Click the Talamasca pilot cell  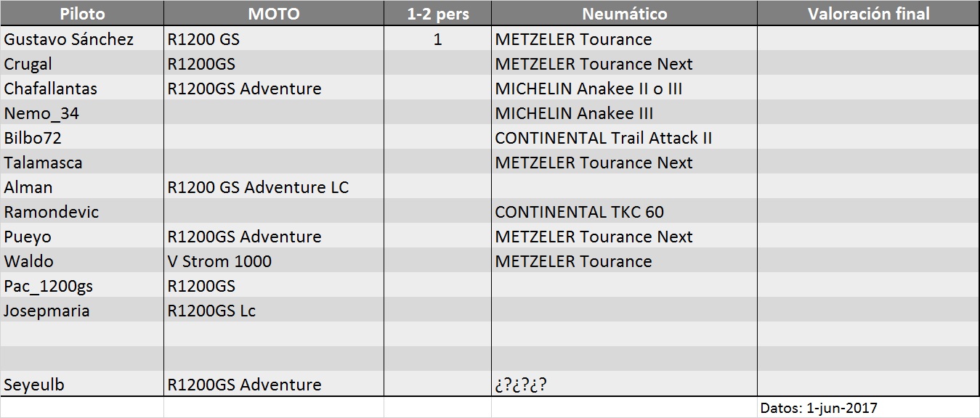tap(82, 163)
